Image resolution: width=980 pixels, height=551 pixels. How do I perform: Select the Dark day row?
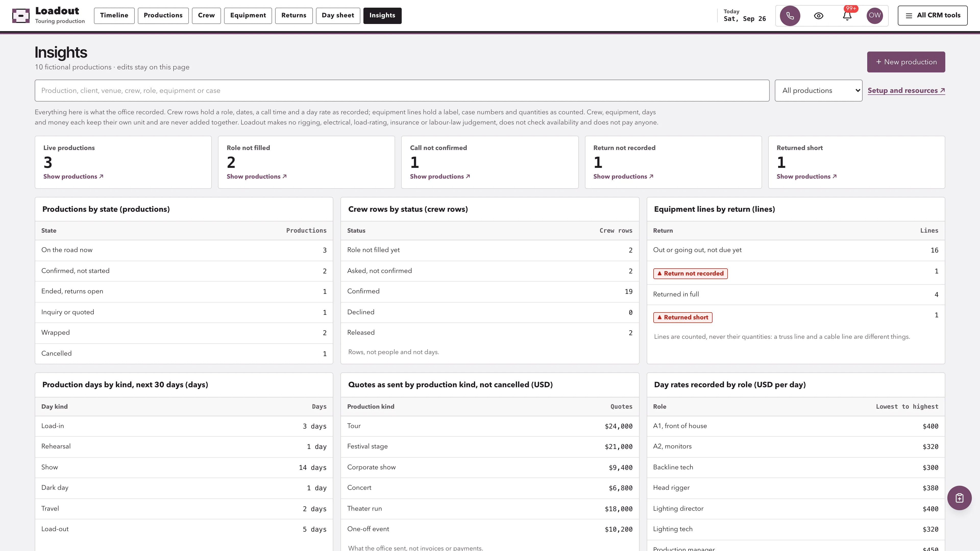184,488
